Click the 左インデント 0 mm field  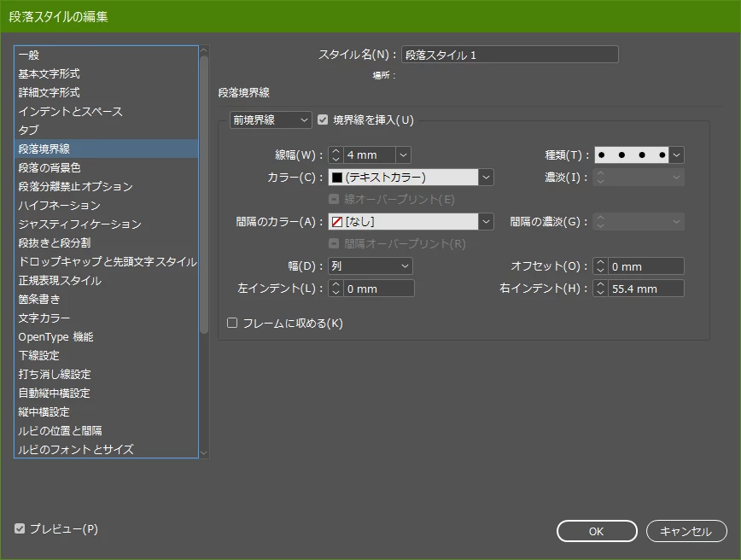click(378, 289)
